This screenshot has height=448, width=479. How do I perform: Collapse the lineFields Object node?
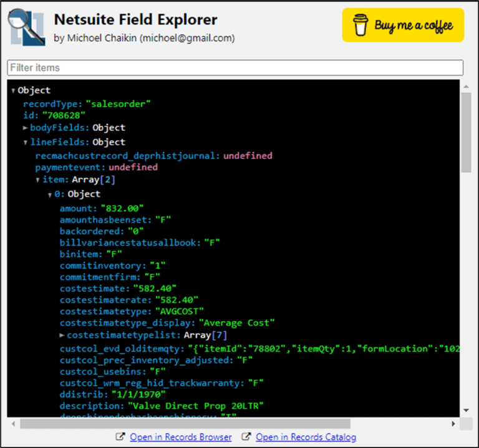[26, 142]
